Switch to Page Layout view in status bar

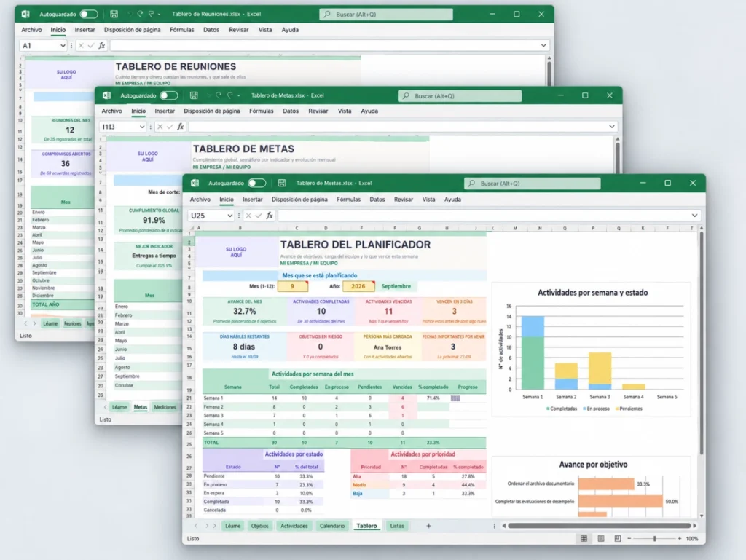pos(601,538)
